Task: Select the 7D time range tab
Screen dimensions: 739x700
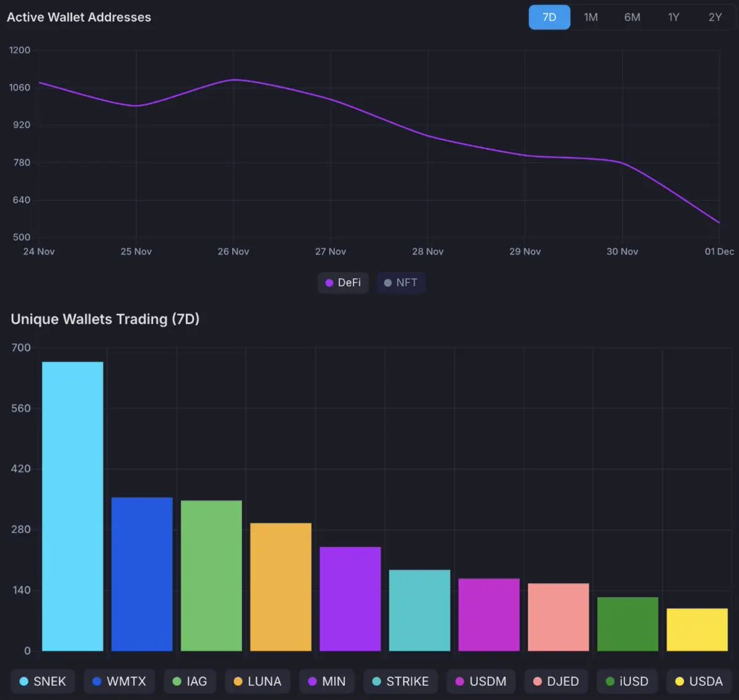Action: [549, 17]
